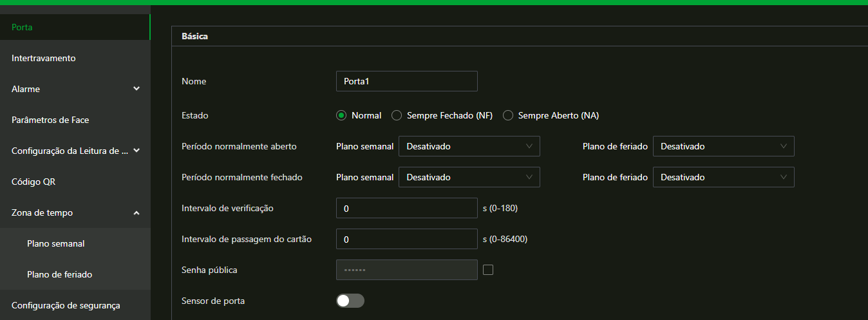Click the Sensor de porta label
The height and width of the screenshot is (320, 868).
[213, 301]
